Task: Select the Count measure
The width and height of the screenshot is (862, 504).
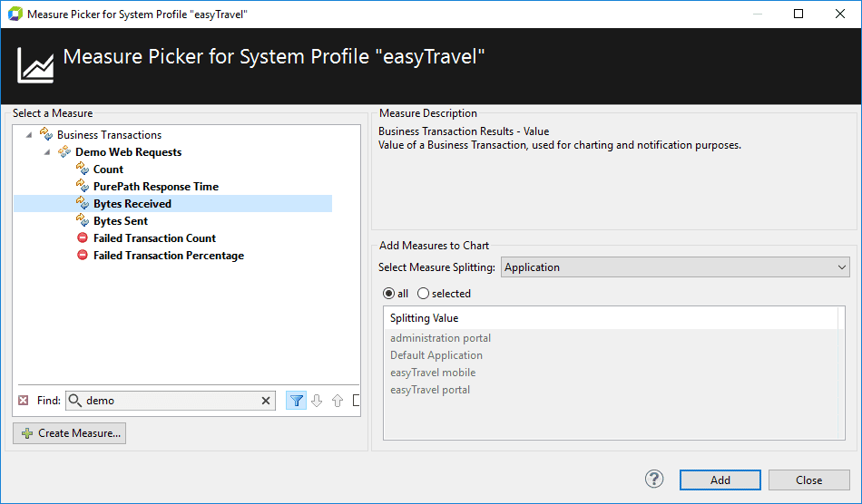Action: (108, 170)
